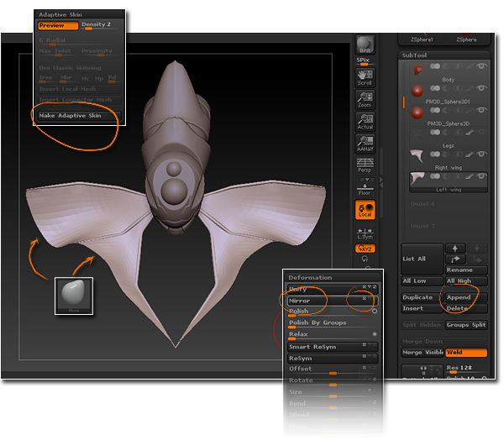Toggle the XYZ rotation mode button

(x=365, y=249)
